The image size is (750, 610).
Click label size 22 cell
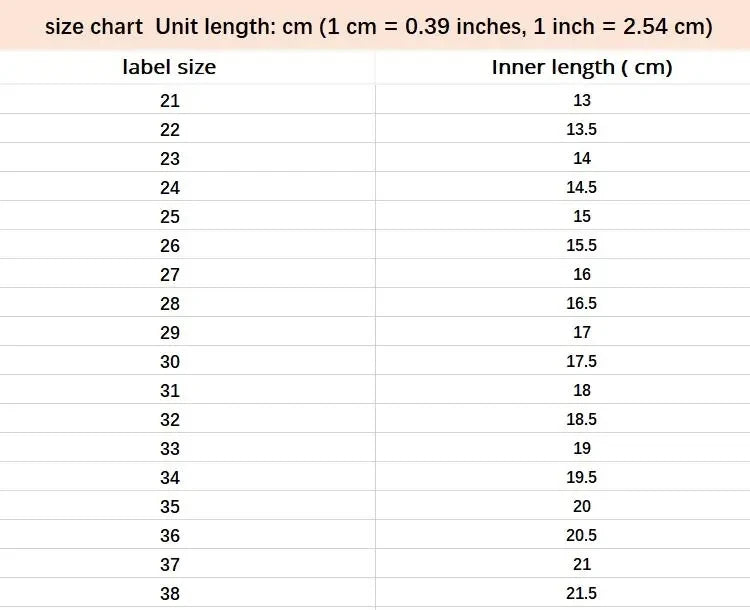169,129
